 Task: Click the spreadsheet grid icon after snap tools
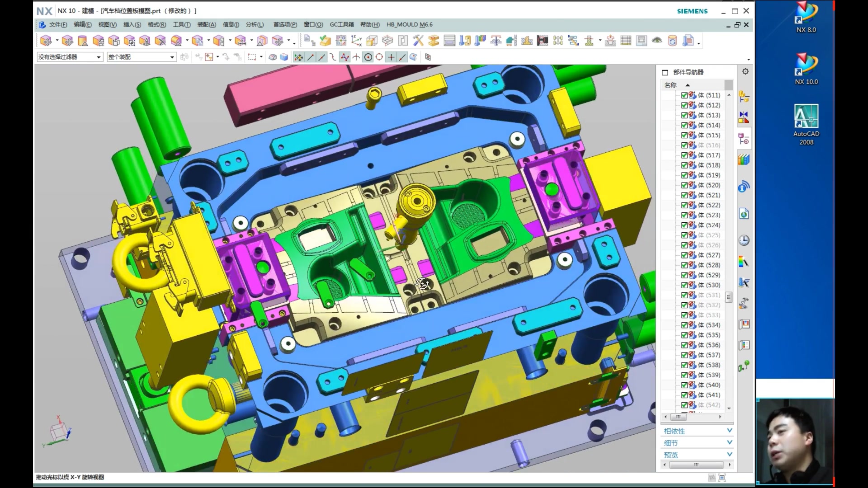click(428, 57)
